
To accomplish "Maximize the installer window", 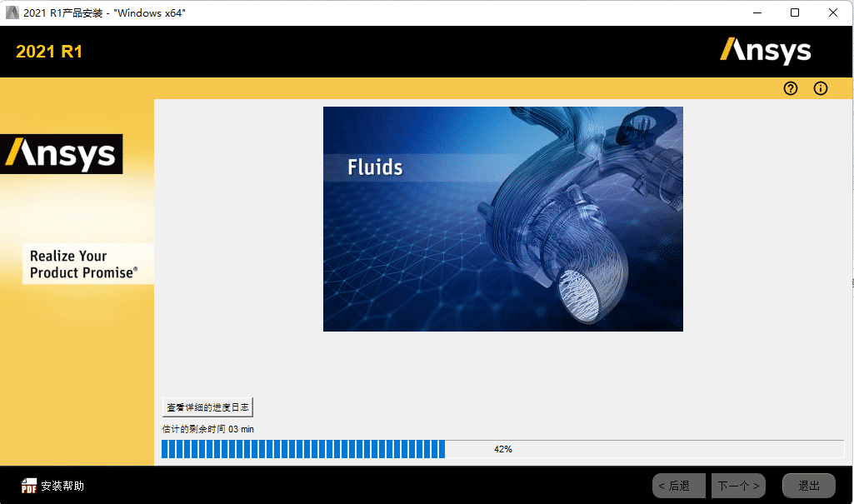I will [795, 12].
